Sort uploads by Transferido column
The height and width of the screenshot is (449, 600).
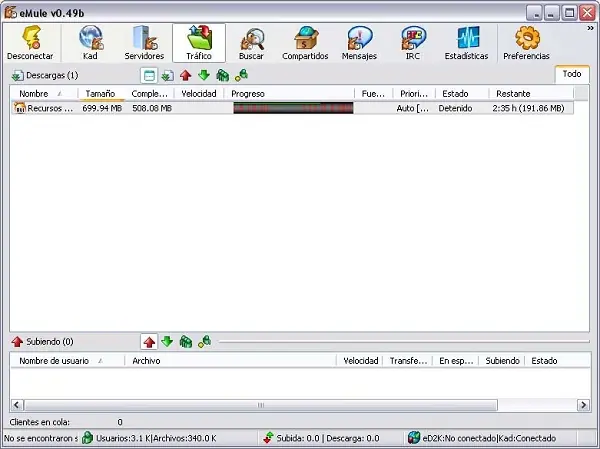point(408,361)
